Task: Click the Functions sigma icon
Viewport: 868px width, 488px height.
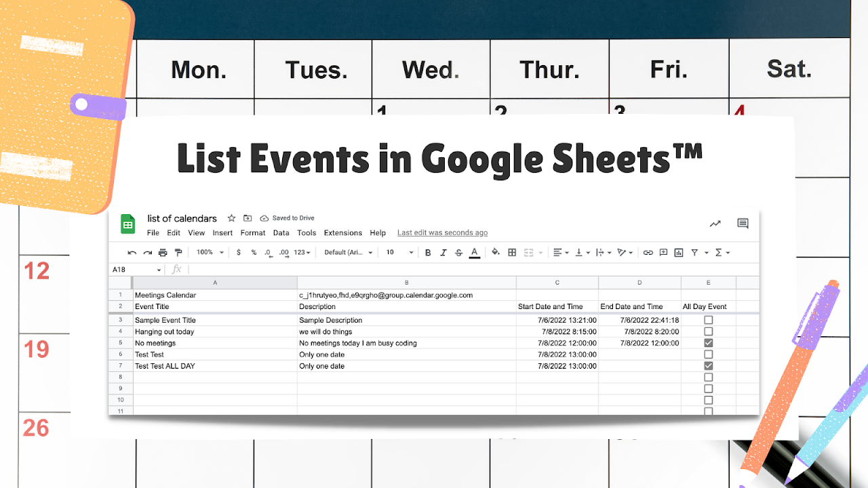Action: [x=718, y=253]
